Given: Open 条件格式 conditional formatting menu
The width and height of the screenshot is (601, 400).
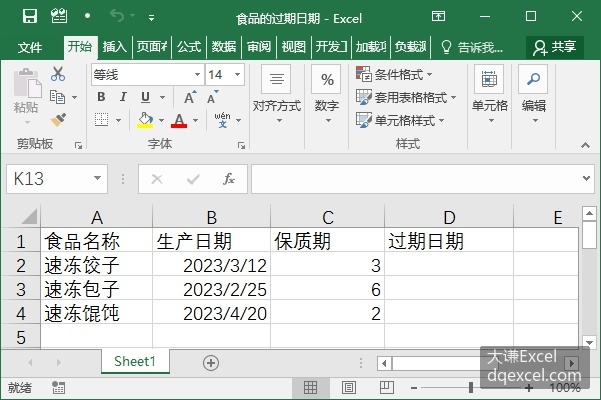Looking at the screenshot, I should (394, 74).
